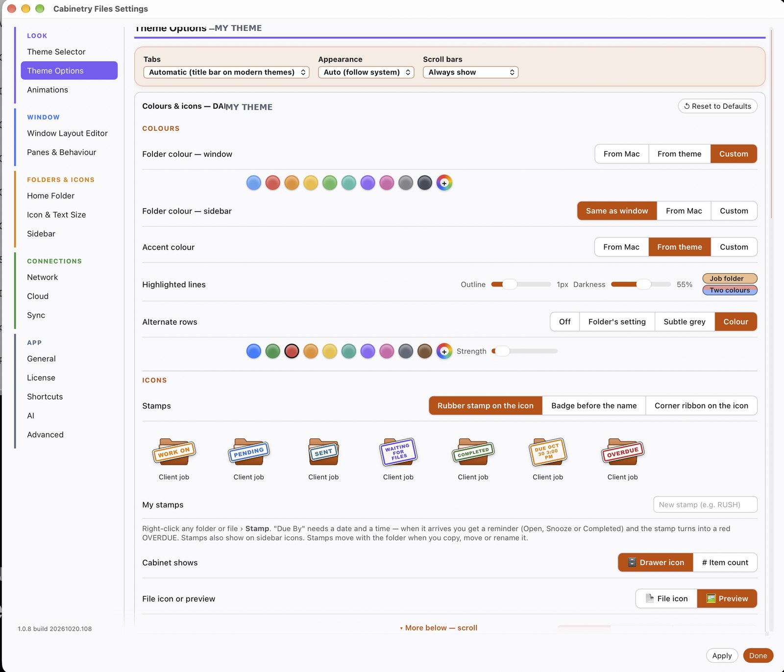Set folder colour window to From Mac
784x672 pixels.
pos(621,154)
